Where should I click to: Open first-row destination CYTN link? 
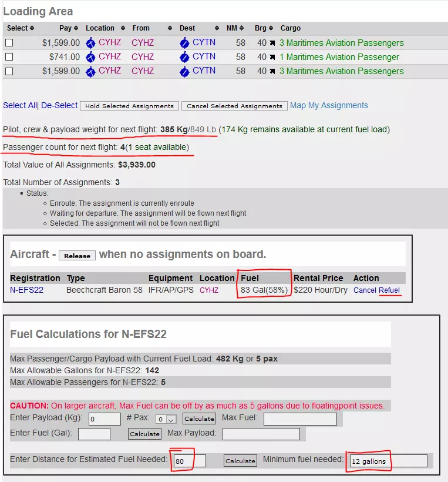[x=204, y=42]
